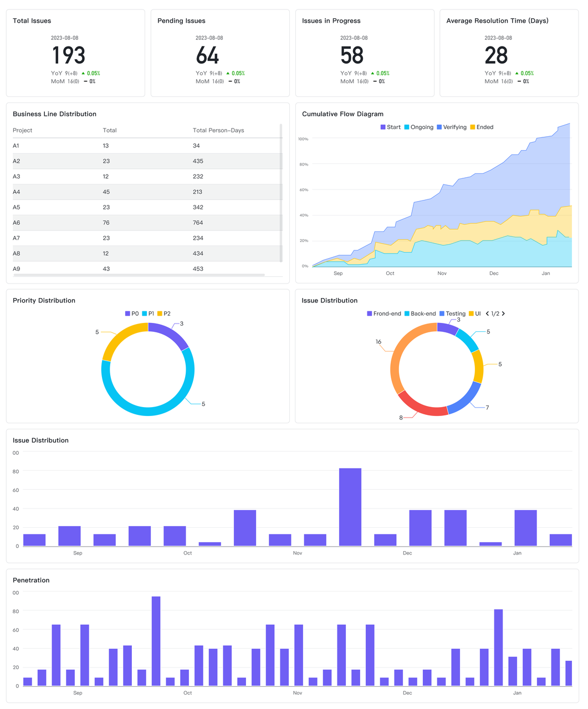The height and width of the screenshot is (709, 588).
Task: Click the Total Person-Days column header
Action: 218,131
